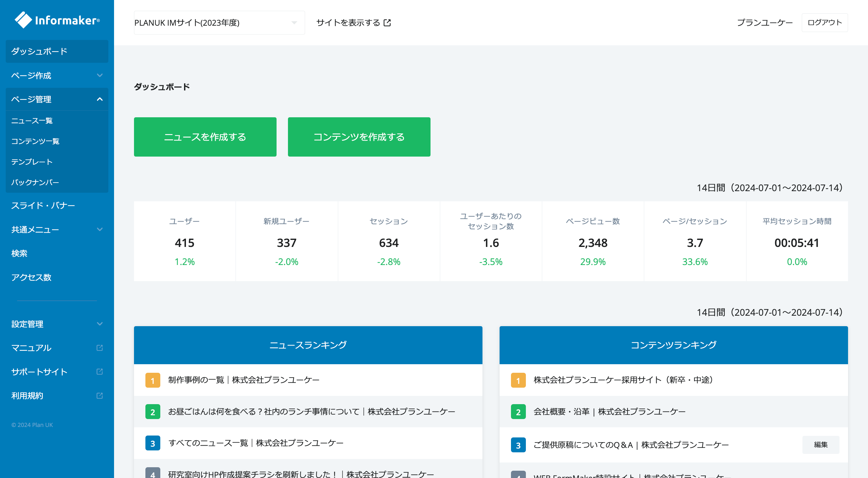Click rank 3 badge in コンテンツランキング
The height and width of the screenshot is (478, 868).
[518, 445]
